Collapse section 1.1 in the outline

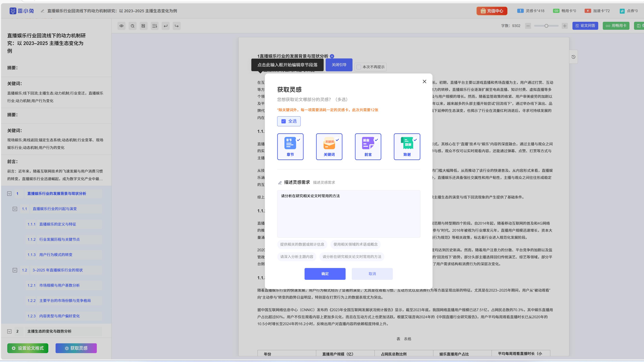pyautogui.click(x=15, y=209)
